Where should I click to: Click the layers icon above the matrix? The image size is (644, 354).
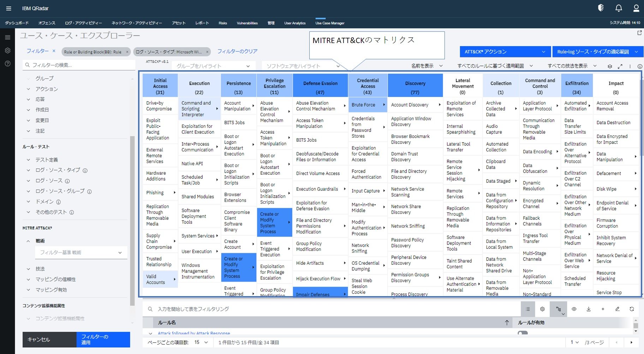pos(610,66)
